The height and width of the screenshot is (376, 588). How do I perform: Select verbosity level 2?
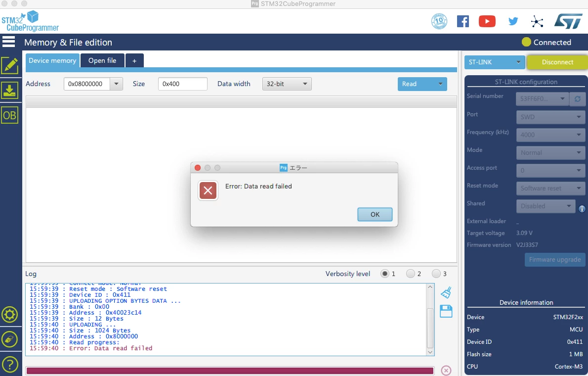pyautogui.click(x=411, y=274)
